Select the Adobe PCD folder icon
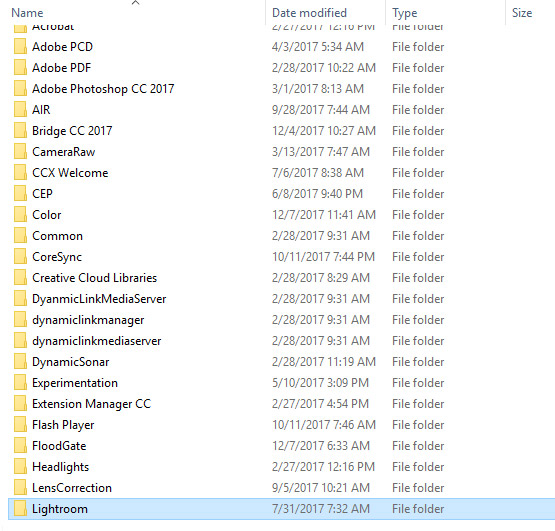The image size is (555, 531). 21,47
